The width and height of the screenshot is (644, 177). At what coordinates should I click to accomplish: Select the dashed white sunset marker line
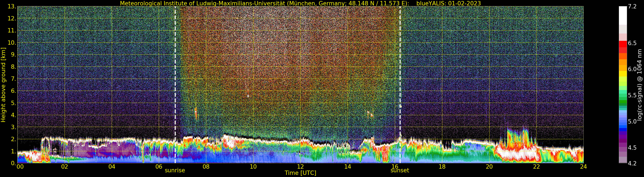(400, 85)
